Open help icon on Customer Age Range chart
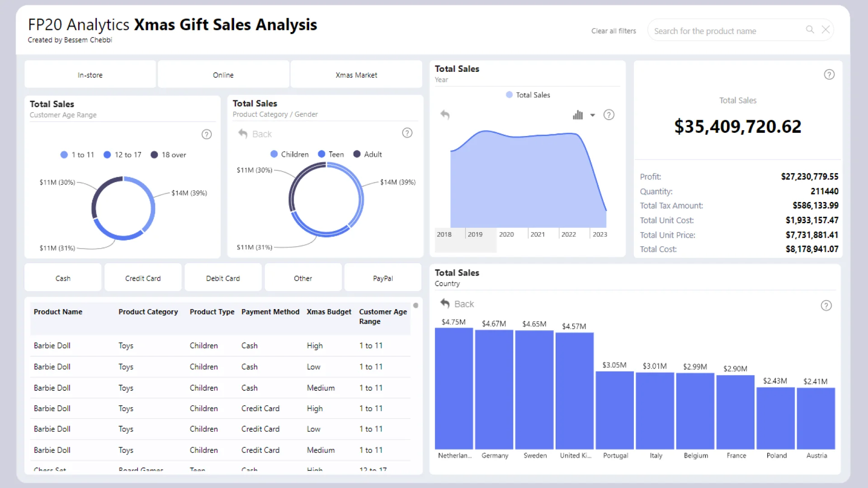868x488 pixels. 207,134
